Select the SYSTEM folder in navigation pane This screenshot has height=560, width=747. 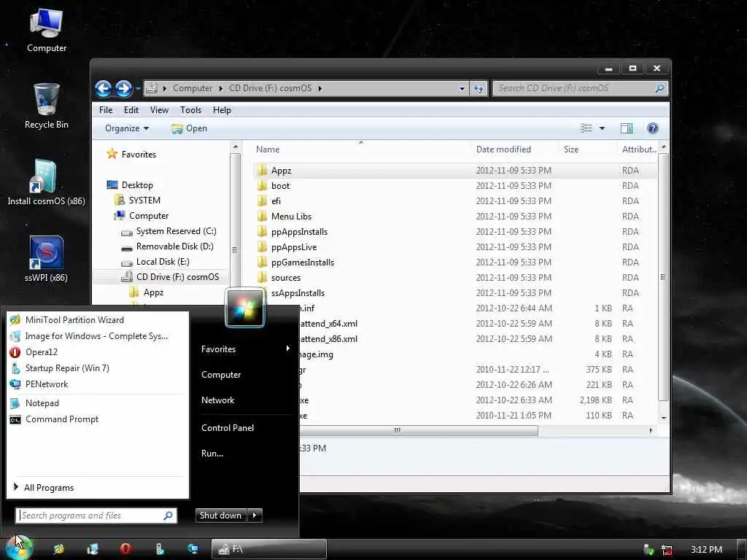tap(137, 200)
